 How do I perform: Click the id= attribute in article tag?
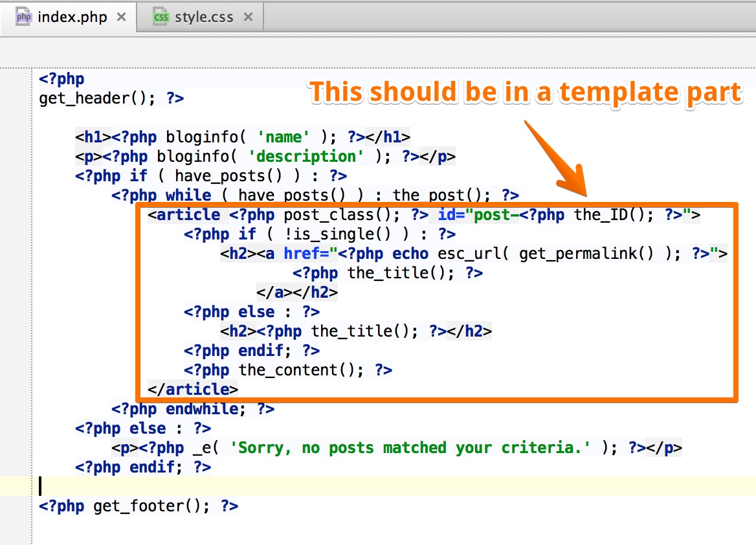pos(451,215)
